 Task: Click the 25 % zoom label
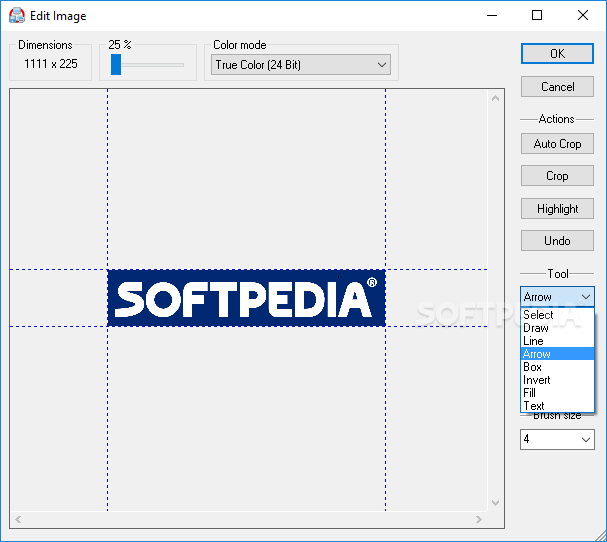pyautogui.click(x=120, y=45)
